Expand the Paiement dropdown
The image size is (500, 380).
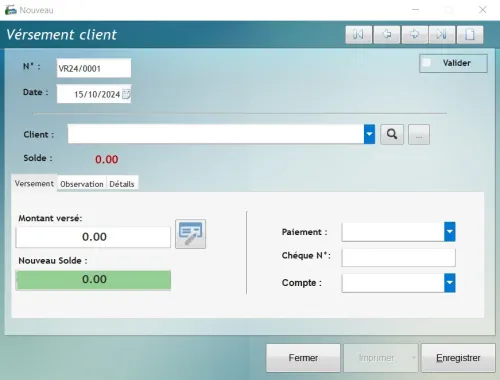(450, 232)
